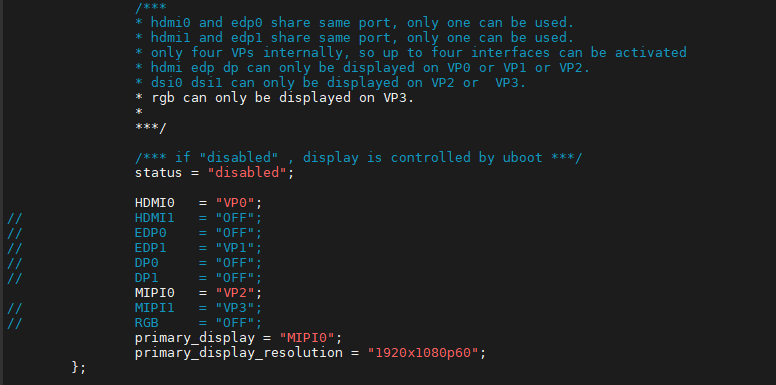Click the MIPI0 property name

coord(154,293)
